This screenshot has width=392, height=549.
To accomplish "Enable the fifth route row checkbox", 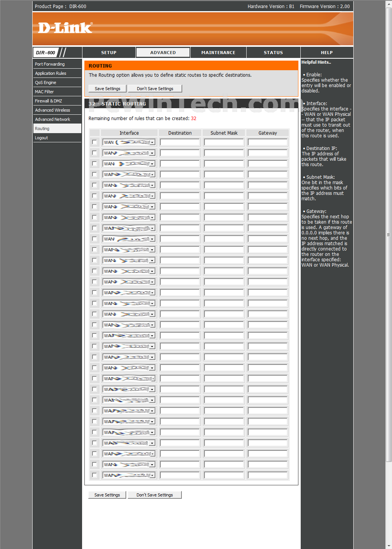I will [94, 185].
